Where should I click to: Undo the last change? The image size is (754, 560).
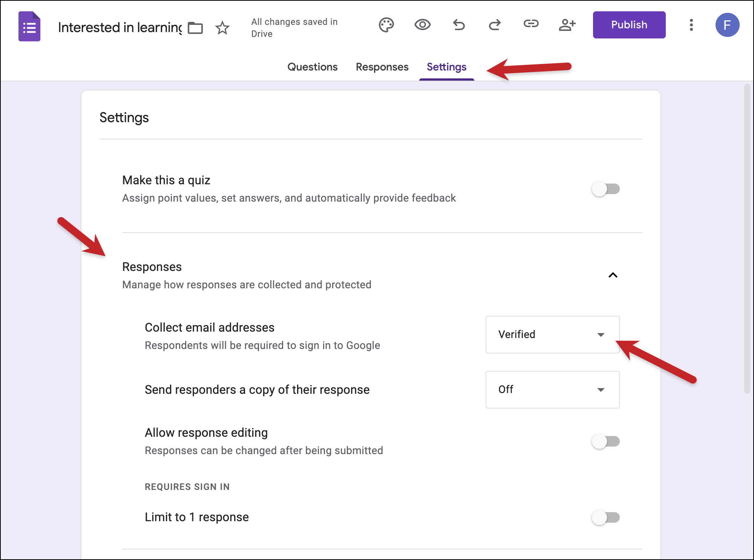pos(458,25)
